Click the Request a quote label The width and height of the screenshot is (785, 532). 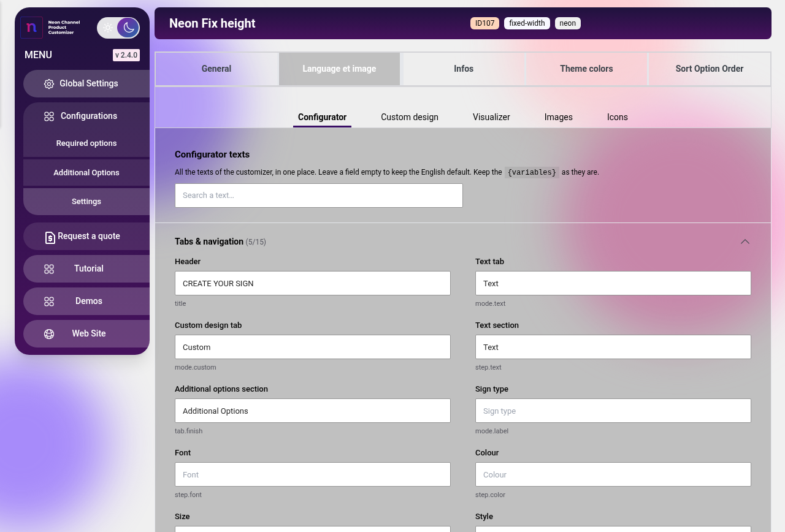[x=89, y=236]
